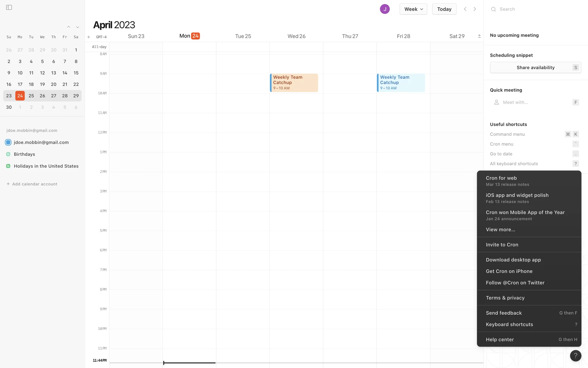Toggle Holidays in the United States calendar
Screen dimensions: 588x368
coord(8,166)
